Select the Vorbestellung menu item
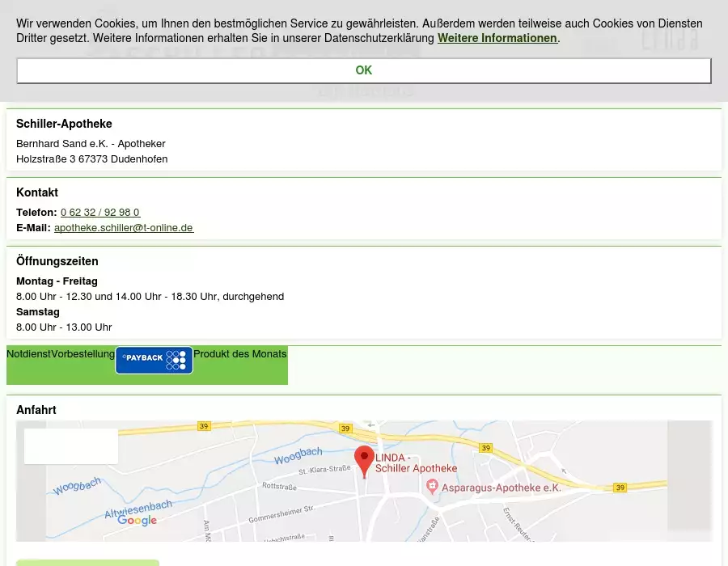Viewport: 728px width, 566px height. coord(83,354)
